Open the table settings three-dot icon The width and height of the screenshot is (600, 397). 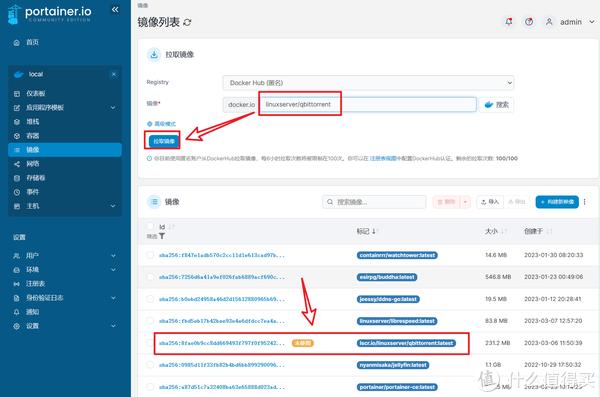tap(584, 202)
